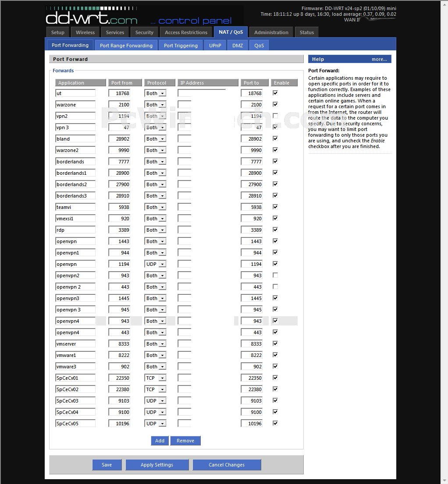Toggle the Enable checkbox for openvpn2
The width and height of the screenshot is (448, 484).
pos(275,275)
